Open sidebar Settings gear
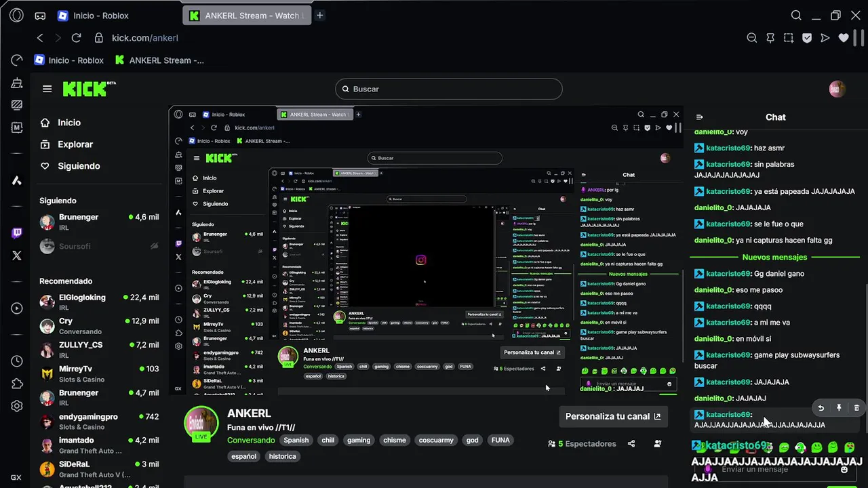The width and height of the screenshot is (868, 488). (x=17, y=406)
